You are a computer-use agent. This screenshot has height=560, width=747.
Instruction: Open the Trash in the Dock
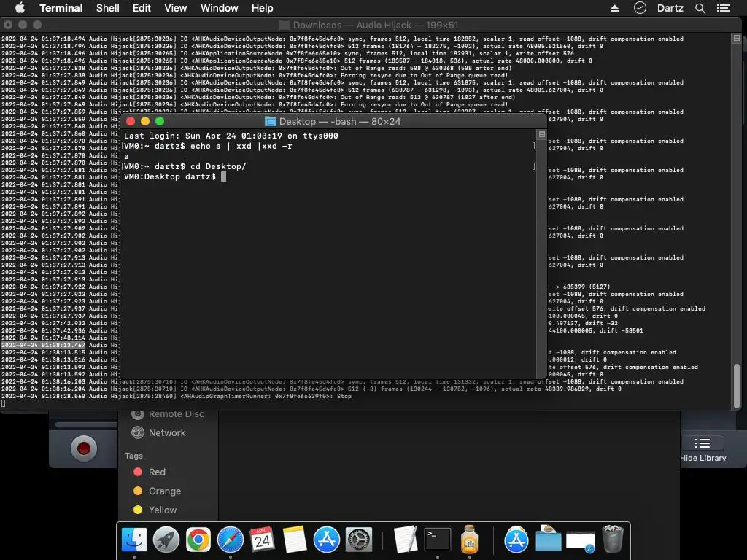pyautogui.click(x=613, y=540)
